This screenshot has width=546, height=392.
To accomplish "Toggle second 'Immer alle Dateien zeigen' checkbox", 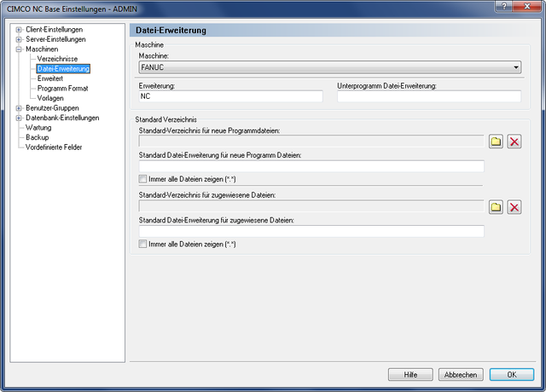I will pyautogui.click(x=142, y=244).
